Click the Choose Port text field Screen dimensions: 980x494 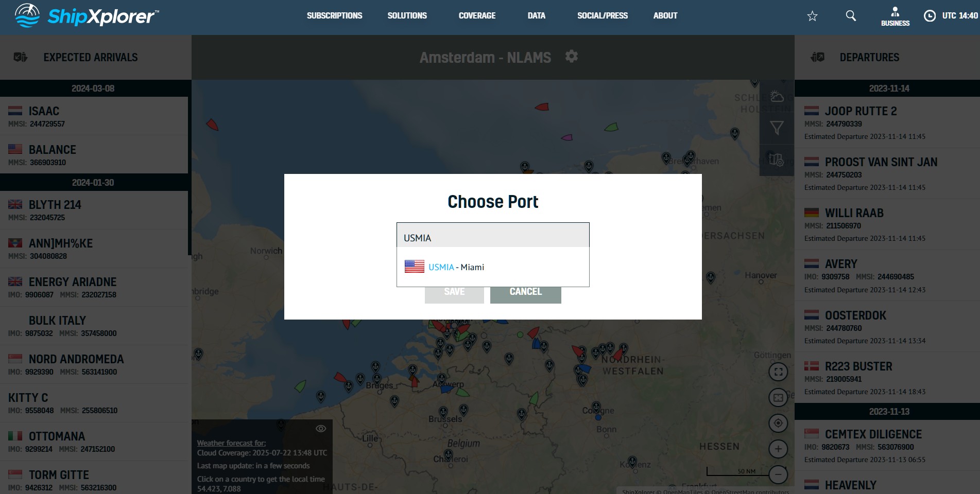point(493,237)
